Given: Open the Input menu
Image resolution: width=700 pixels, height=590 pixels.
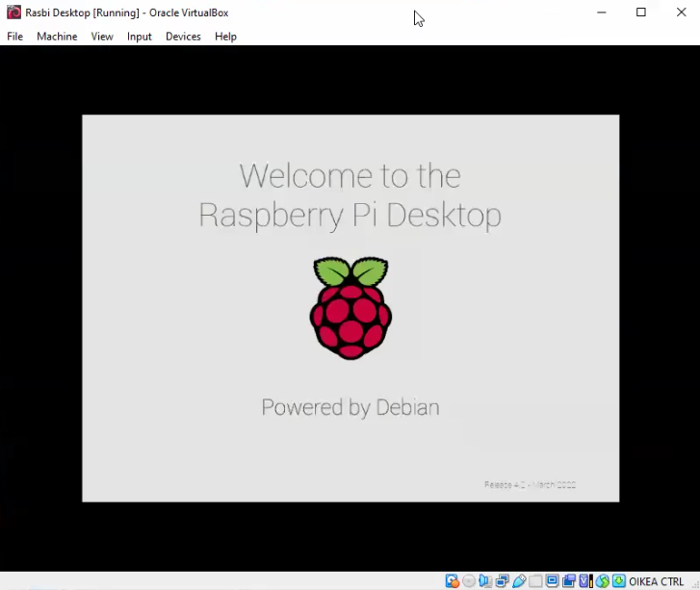Looking at the screenshot, I should tap(140, 37).
